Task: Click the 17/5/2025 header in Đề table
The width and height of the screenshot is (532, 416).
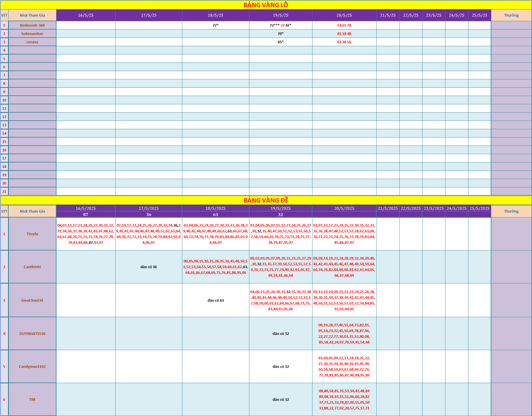Action: (148, 208)
